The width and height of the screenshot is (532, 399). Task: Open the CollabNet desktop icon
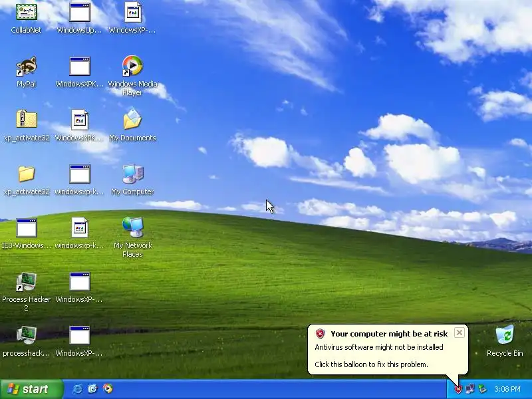pos(26,12)
